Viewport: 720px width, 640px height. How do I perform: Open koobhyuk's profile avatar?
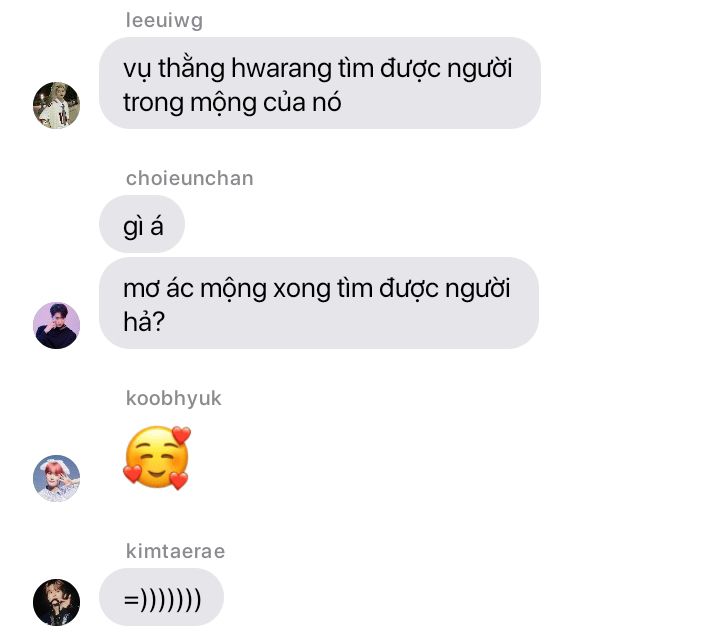point(56,478)
